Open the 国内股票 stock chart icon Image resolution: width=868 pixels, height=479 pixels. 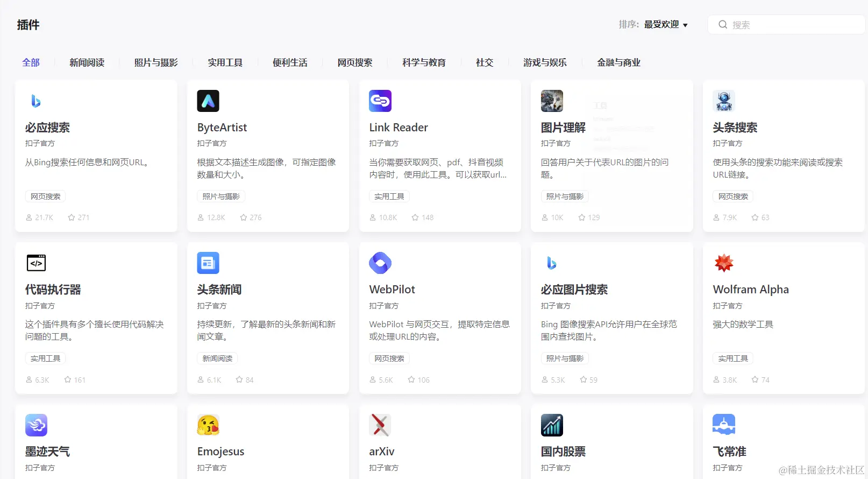pyautogui.click(x=552, y=425)
